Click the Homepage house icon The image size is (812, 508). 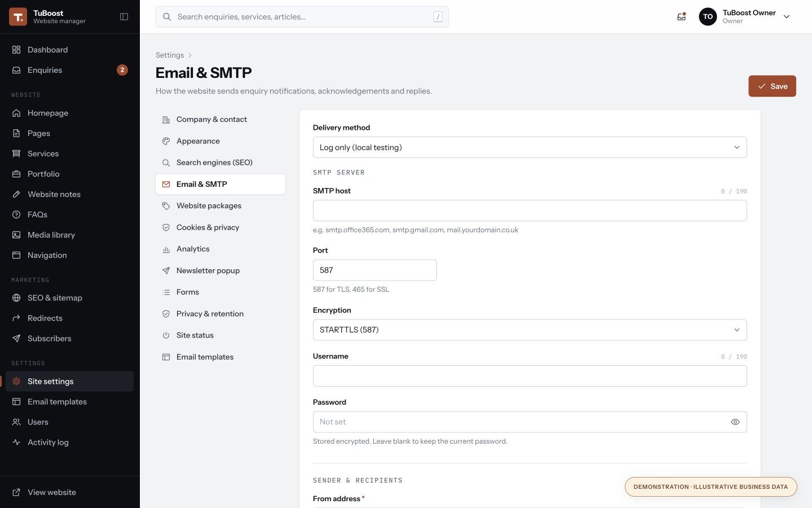coord(16,113)
